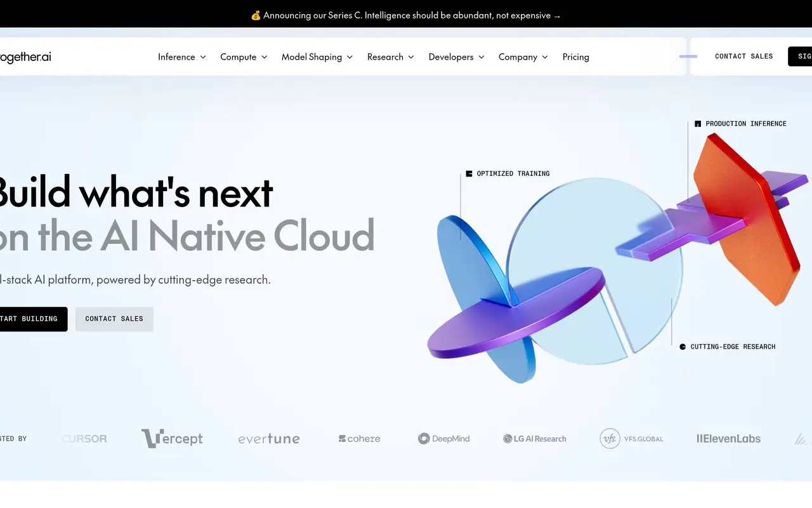
Task: Expand the Company menu chevron
Action: click(545, 57)
